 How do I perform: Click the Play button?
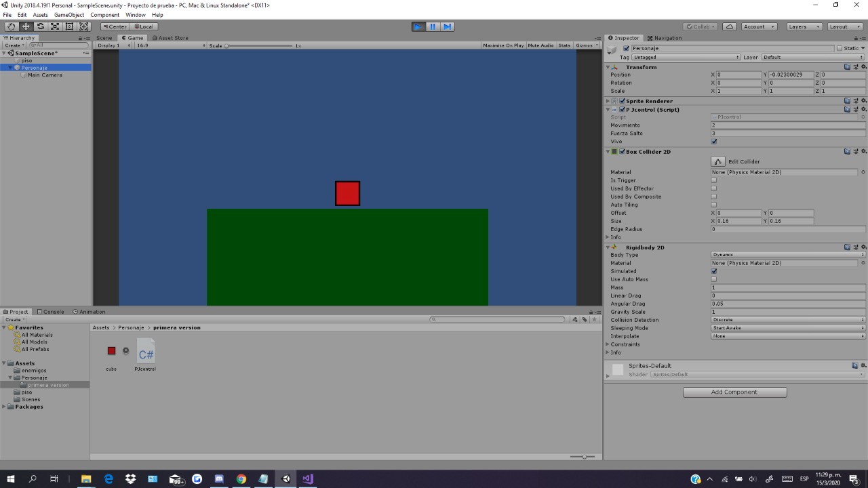(x=418, y=26)
